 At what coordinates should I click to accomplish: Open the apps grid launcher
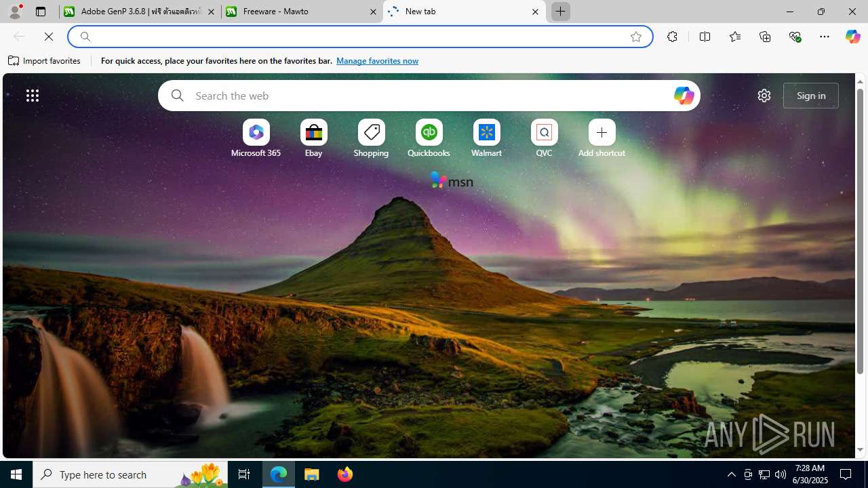(x=33, y=96)
